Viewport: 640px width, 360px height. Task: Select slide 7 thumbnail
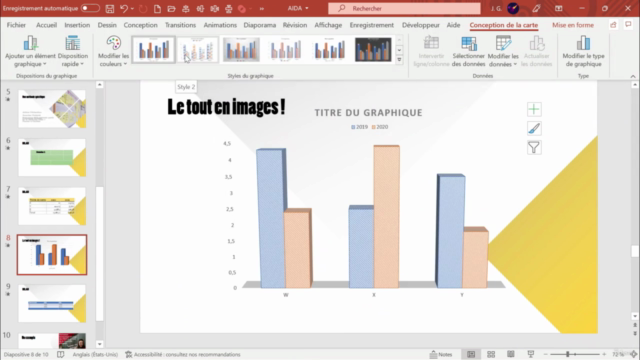(52, 206)
